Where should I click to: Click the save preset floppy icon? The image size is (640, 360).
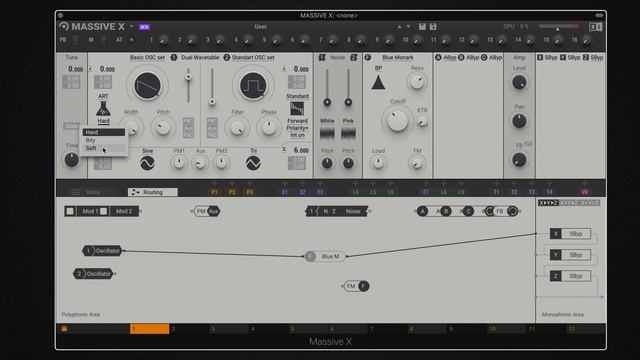422,27
